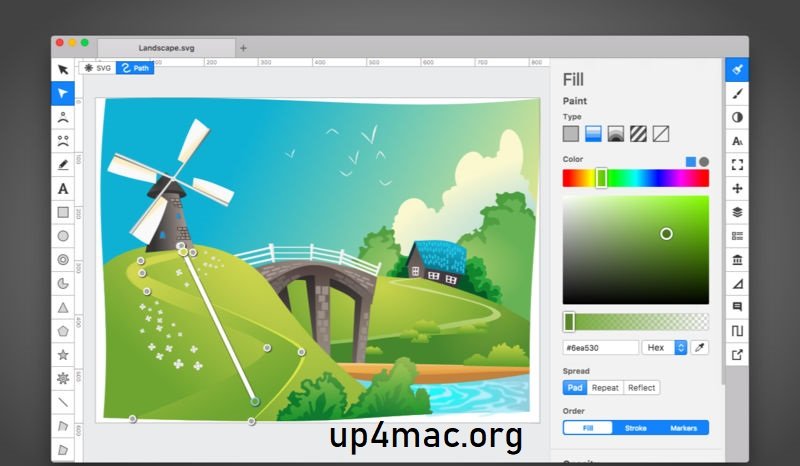
Task: Select the Transform tool black arrow
Action: point(63,69)
